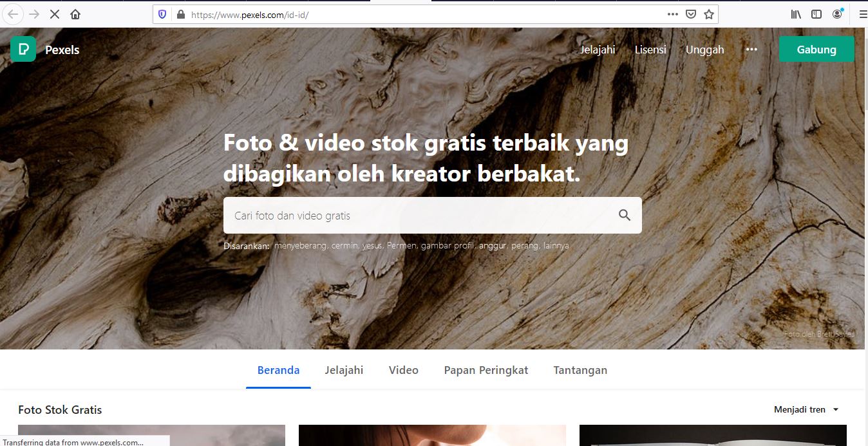The height and width of the screenshot is (446, 868).
Task: Open the Firefox library icon
Action: point(795,13)
